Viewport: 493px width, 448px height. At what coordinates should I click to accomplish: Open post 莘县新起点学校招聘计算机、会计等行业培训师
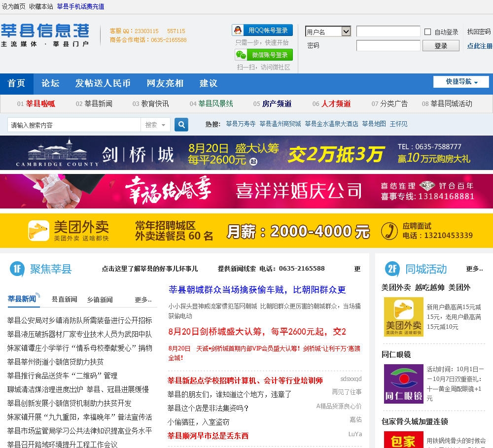[245, 380]
